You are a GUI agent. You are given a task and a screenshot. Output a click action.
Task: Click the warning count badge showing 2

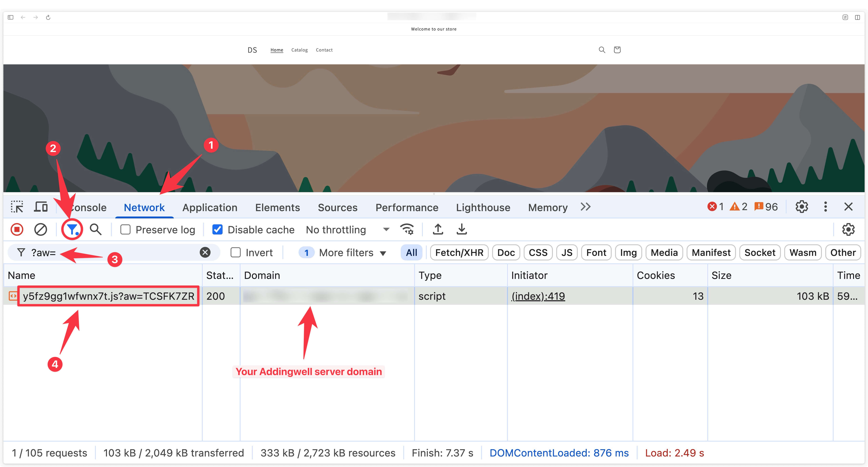pyautogui.click(x=738, y=207)
